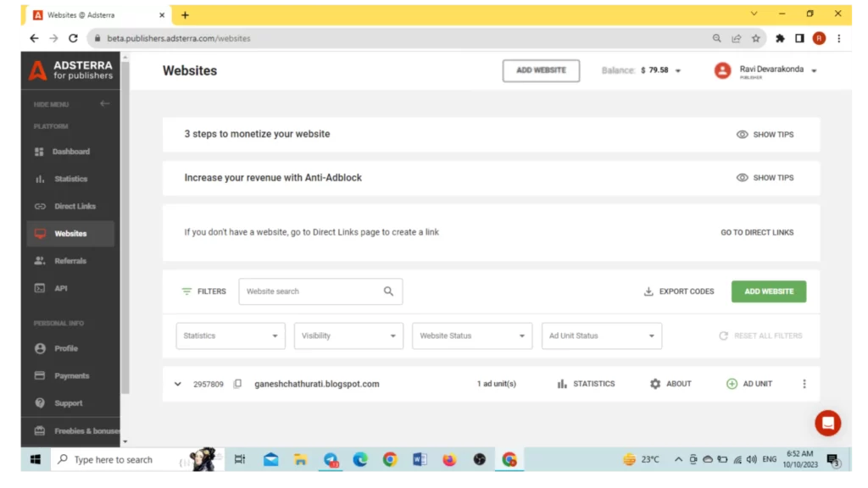This screenshot has height=488, width=868.
Task: Reset all filters
Action: [760, 335]
